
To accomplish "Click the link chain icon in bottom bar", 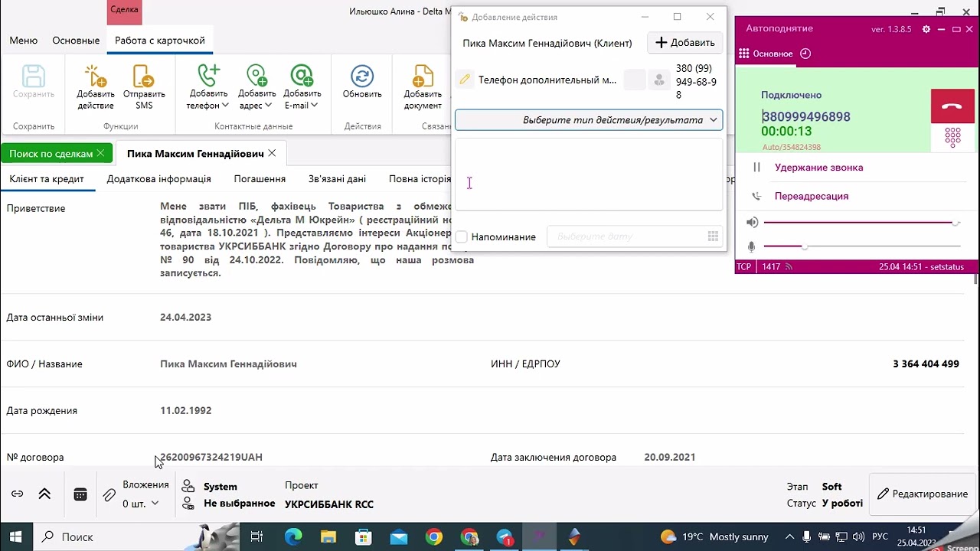I will 17,494.
